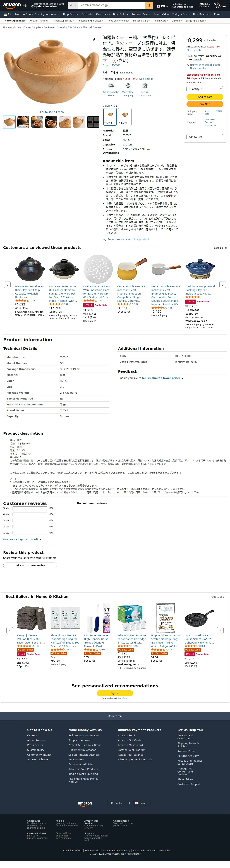Open Help Center nav item
Screen dimensions: 230x868
[x=70, y=14]
